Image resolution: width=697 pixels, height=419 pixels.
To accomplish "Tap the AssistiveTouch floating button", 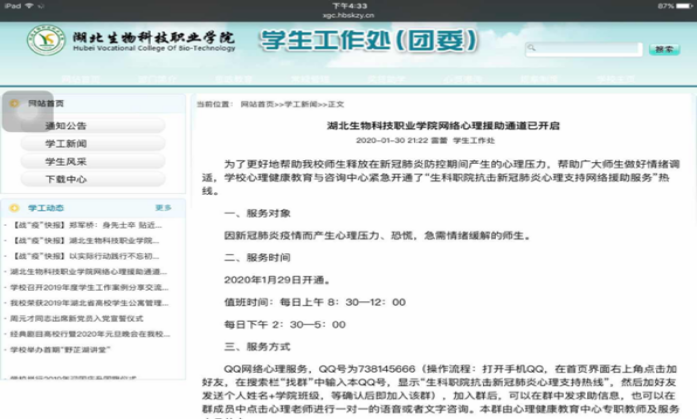I will tap(28, 112).
